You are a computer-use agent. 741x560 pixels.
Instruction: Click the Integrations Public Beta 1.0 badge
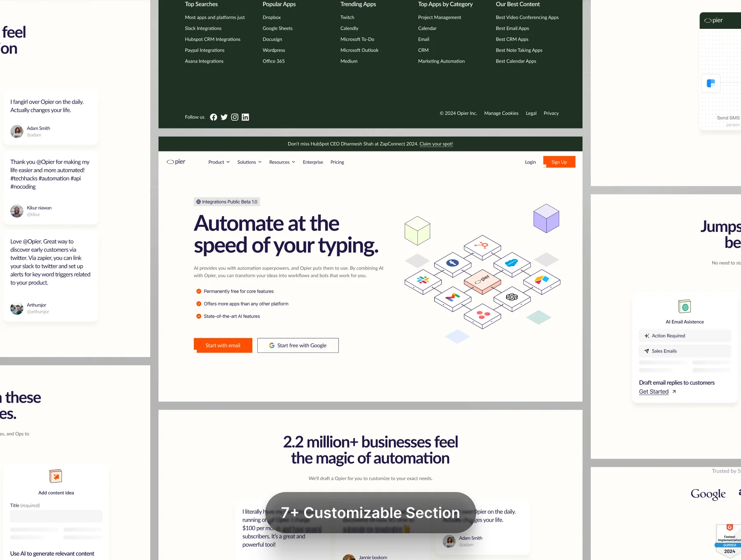(227, 202)
